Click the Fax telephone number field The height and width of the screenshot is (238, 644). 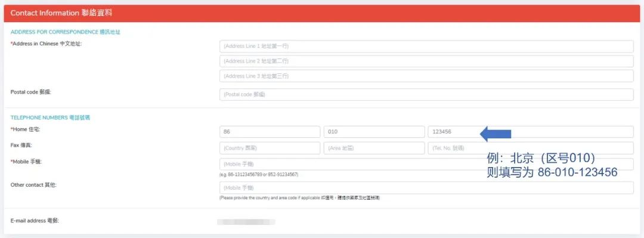[531, 148]
